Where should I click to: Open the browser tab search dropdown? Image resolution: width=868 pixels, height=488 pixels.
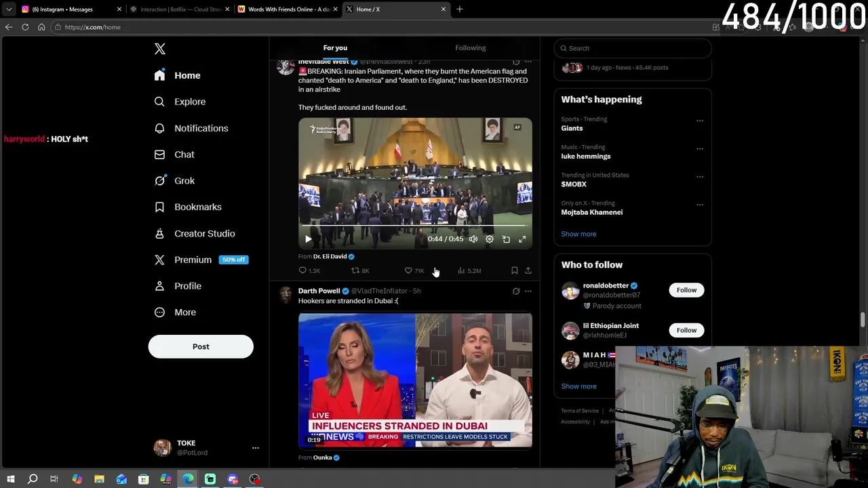9,9
